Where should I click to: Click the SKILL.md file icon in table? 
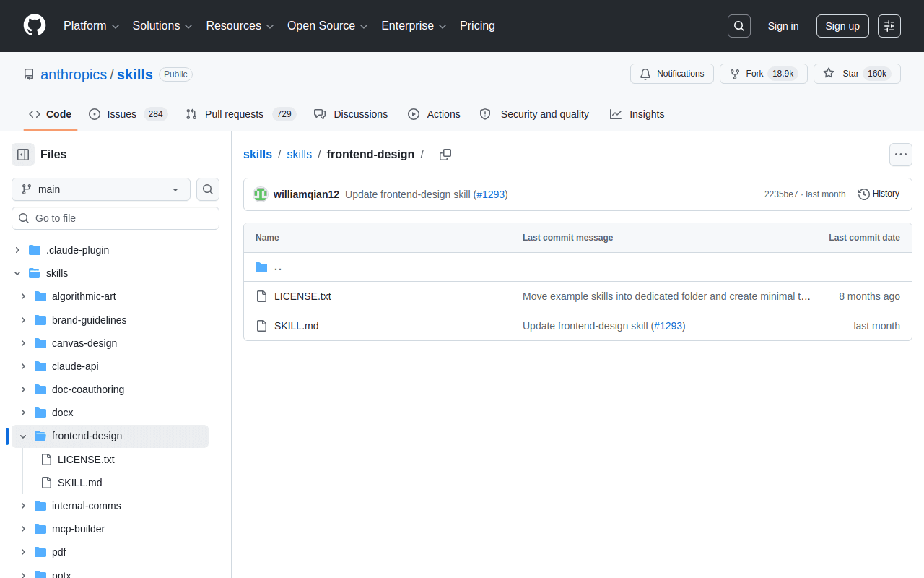point(261,326)
